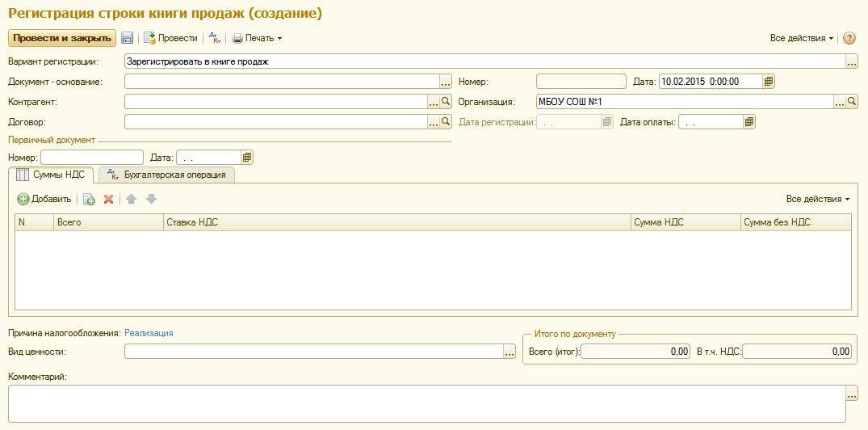This screenshot has height=430, width=868.
Task: Switch to Бухгалтерская операция tab
Action: [166, 175]
